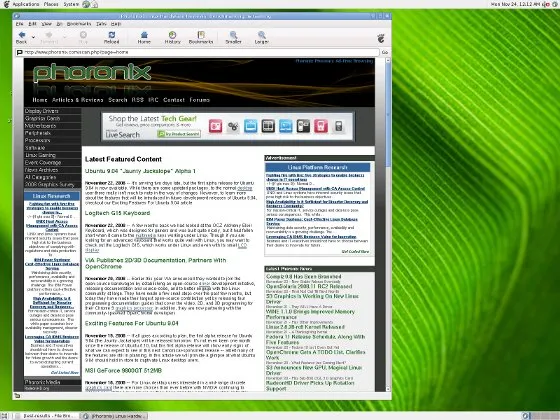Click the grey phone icon in ad banner
560x420 pixels.
tap(339, 126)
